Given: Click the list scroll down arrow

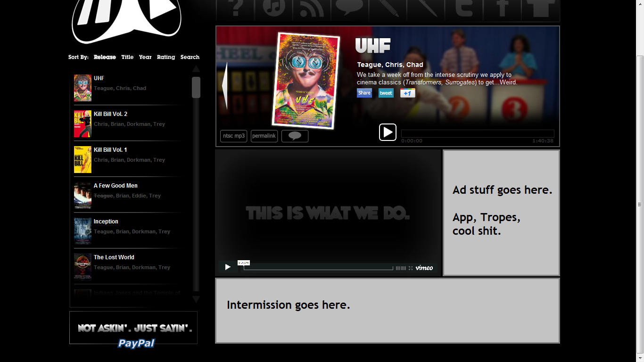Looking at the screenshot, I should click(196, 299).
